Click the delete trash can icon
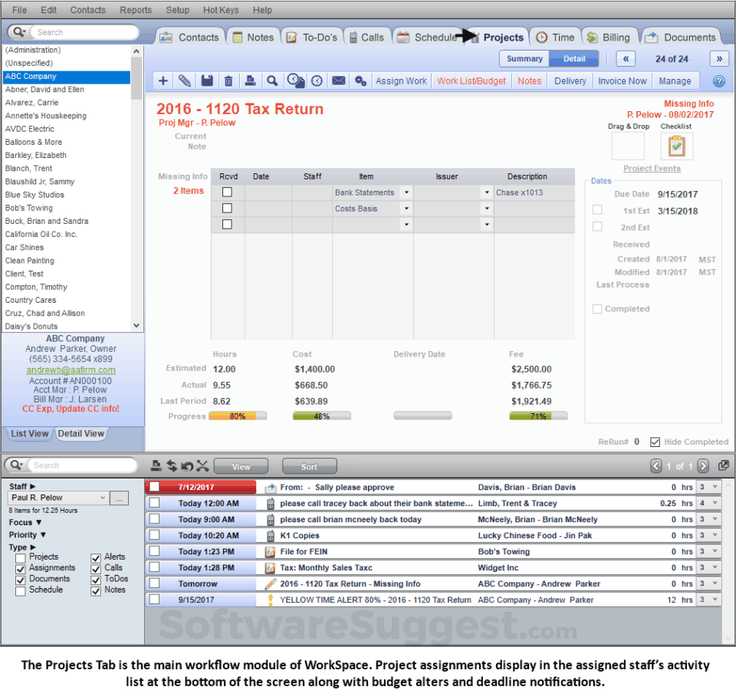This screenshot has height=700, width=736. [228, 81]
